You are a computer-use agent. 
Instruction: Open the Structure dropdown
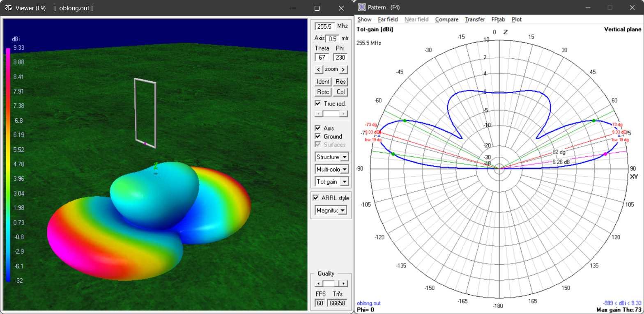[344, 157]
